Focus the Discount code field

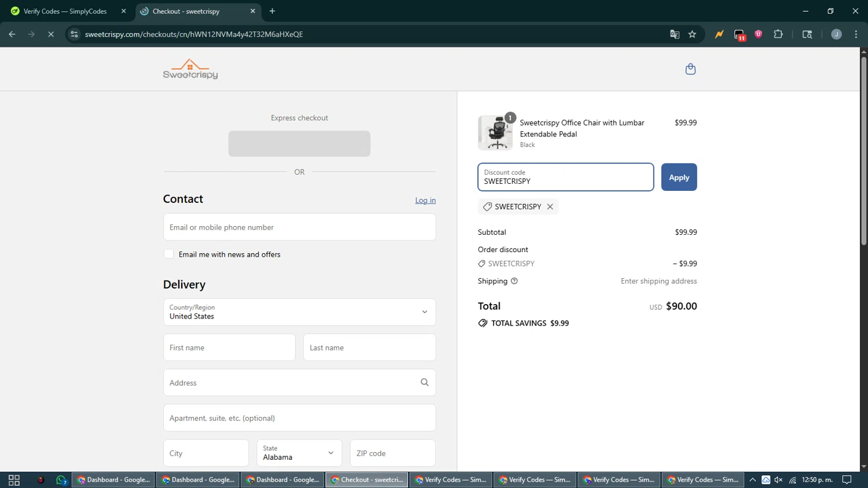point(565,177)
